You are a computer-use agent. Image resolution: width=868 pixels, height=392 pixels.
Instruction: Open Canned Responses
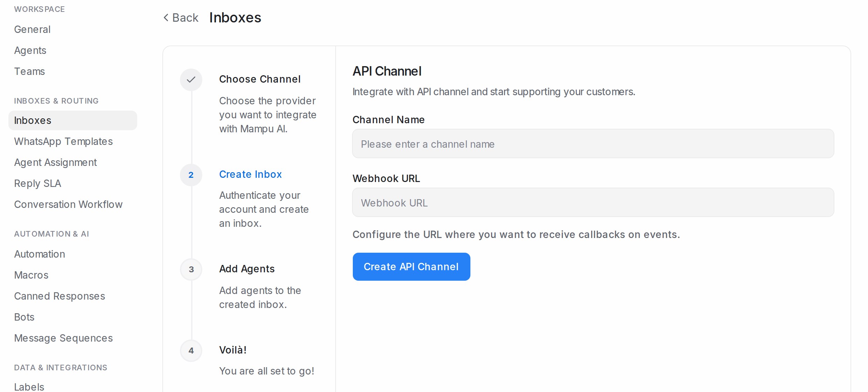pos(59,296)
